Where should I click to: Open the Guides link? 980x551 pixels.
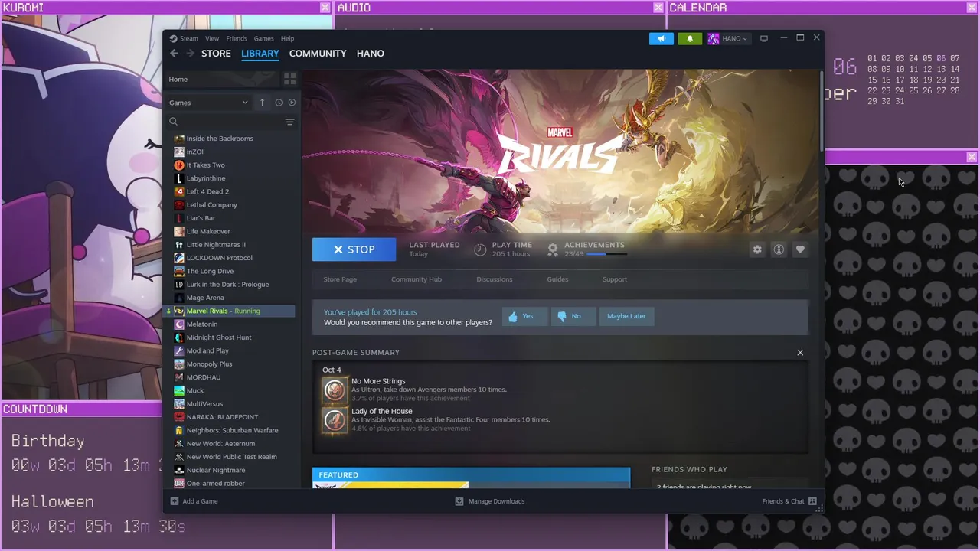pos(557,279)
